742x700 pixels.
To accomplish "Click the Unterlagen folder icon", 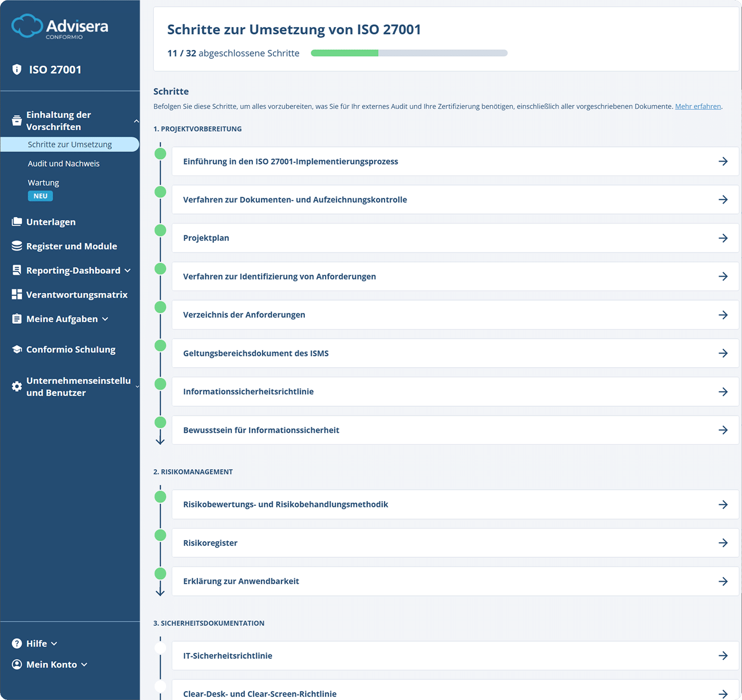I will point(17,222).
